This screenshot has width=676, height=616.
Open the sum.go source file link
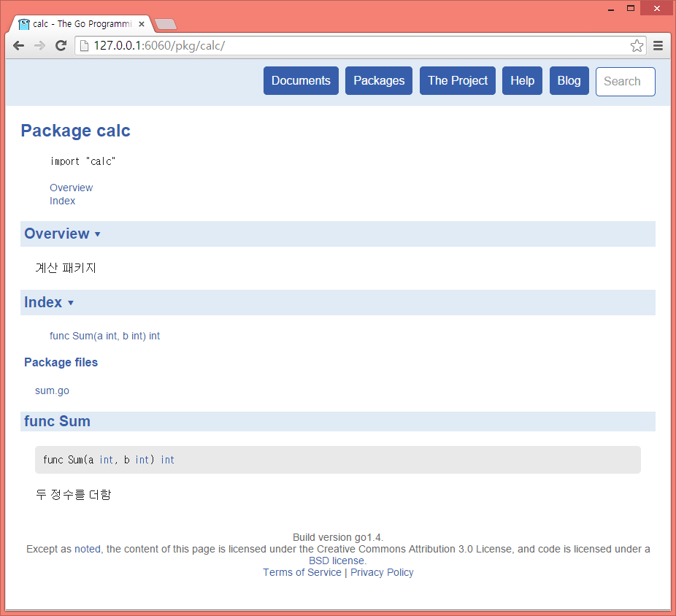click(52, 390)
